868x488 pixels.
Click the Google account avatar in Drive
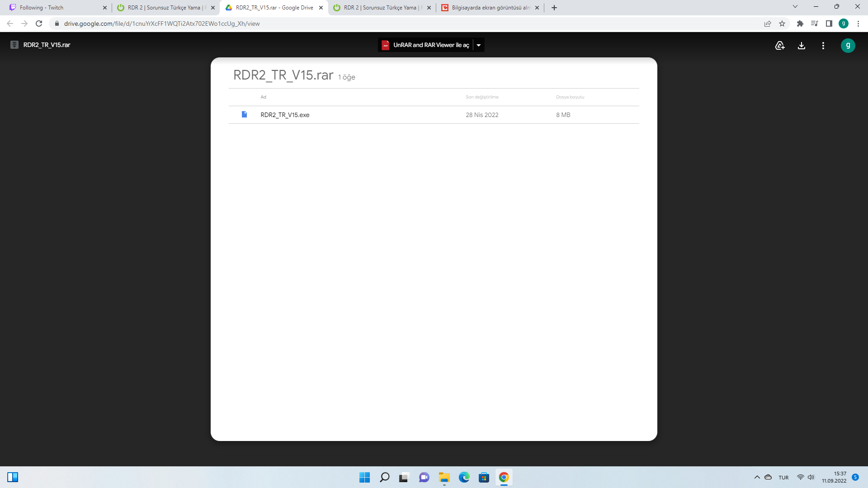coord(848,45)
